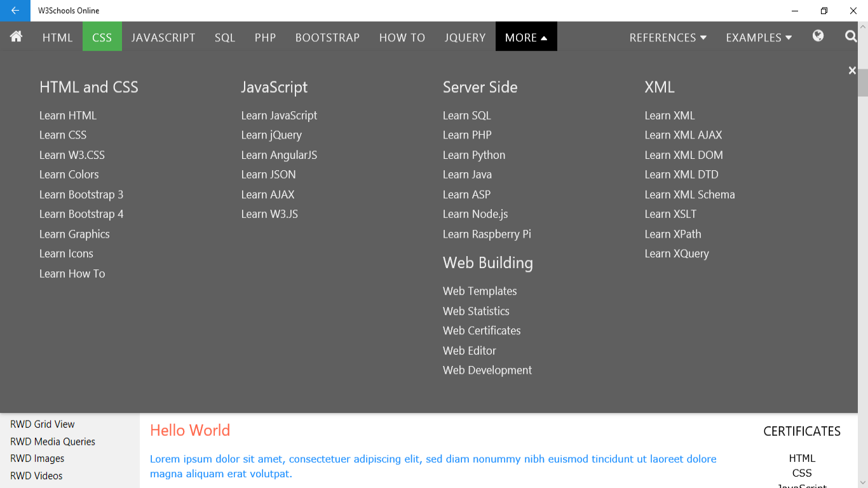
Task: Click the Learn jQuery link
Action: tap(271, 135)
